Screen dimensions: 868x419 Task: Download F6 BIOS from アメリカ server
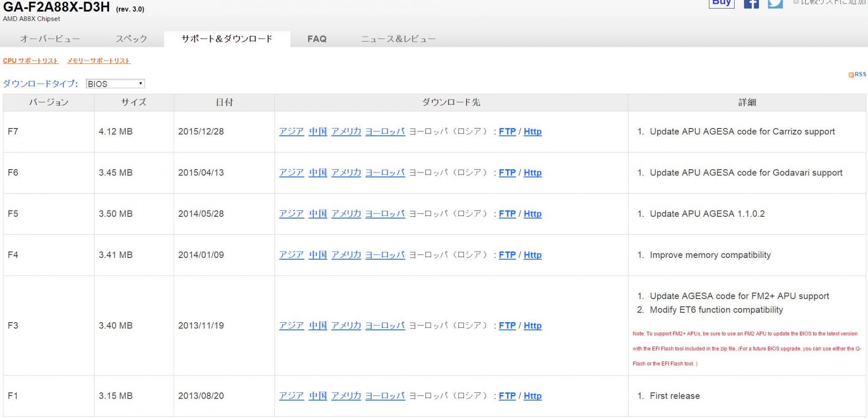click(346, 173)
